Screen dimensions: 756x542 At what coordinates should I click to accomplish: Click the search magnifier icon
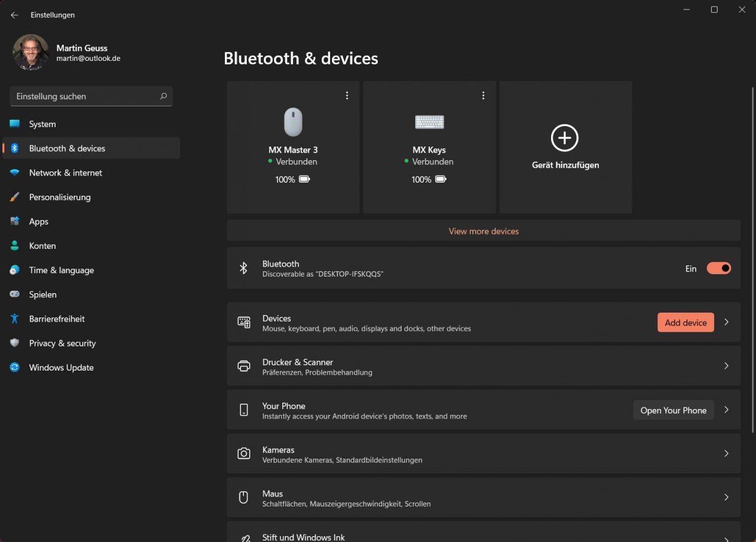164,96
